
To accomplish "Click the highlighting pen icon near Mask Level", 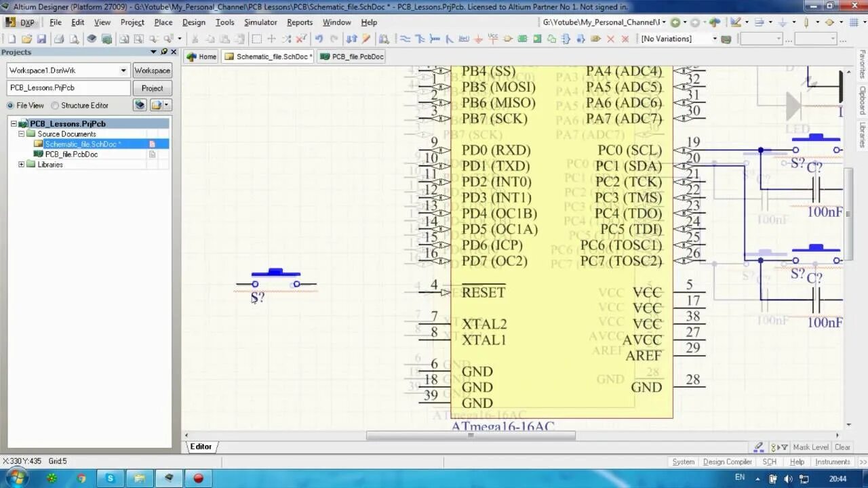I will [759, 447].
